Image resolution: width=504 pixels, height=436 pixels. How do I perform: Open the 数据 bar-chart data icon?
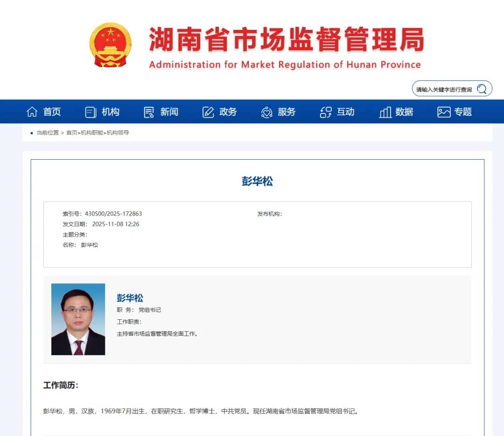tap(385, 112)
